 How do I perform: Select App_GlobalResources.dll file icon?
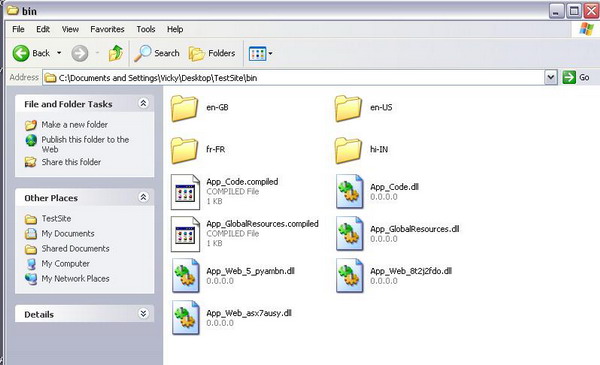pos(349,234)
